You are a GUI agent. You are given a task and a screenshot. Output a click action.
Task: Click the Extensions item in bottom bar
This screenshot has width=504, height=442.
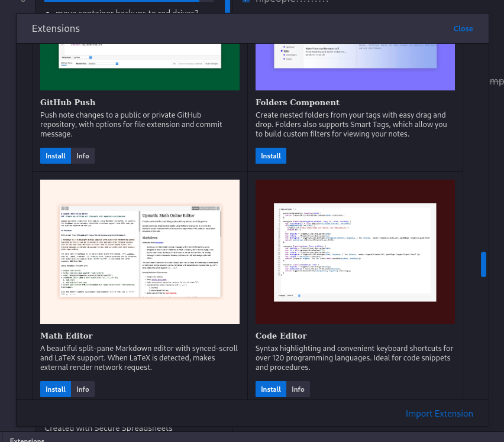27,440
